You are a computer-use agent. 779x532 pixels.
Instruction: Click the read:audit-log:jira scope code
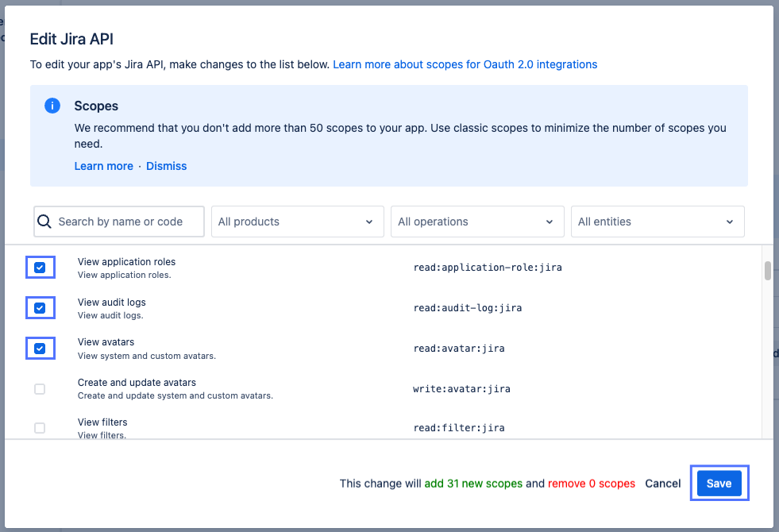click(x=468, y=308)
